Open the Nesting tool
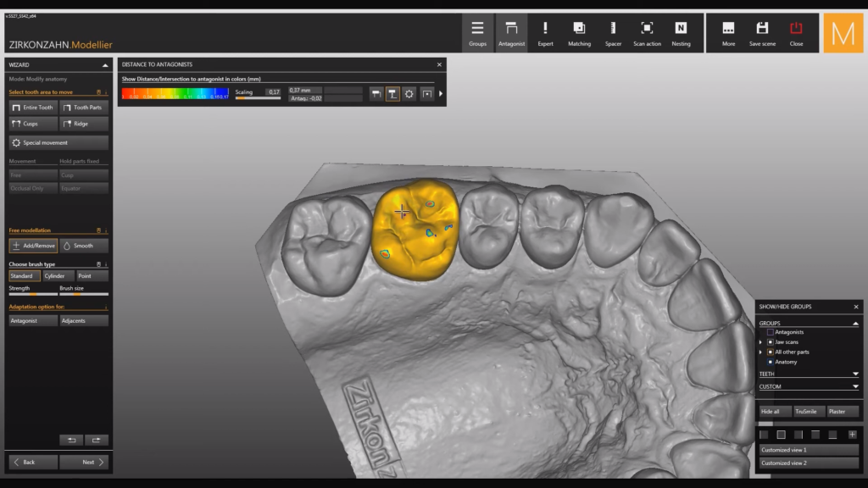Screen dimensions: 868x488 (681, 33)
